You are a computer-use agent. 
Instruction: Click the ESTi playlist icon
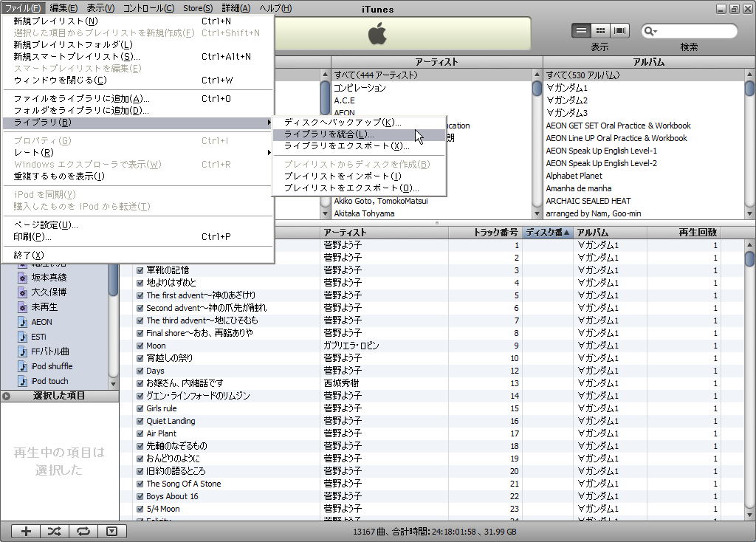click(23, 337)
